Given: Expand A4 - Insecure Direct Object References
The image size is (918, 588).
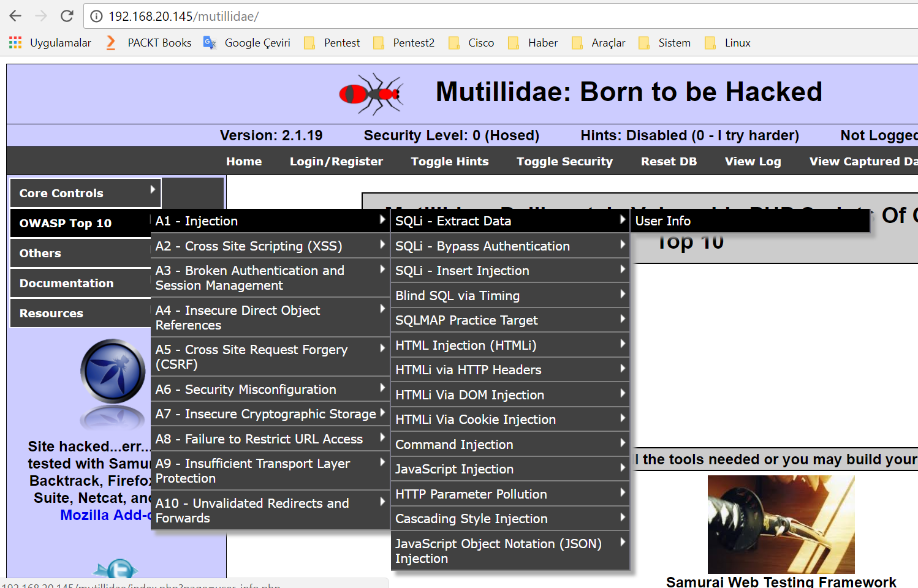Looking at the screenshot, I should coord(270,318).
